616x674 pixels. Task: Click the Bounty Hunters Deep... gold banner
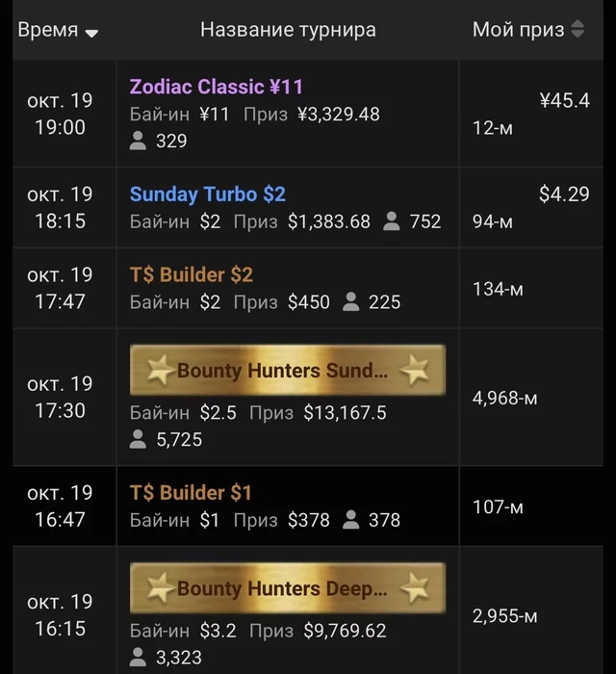point(288,588)
